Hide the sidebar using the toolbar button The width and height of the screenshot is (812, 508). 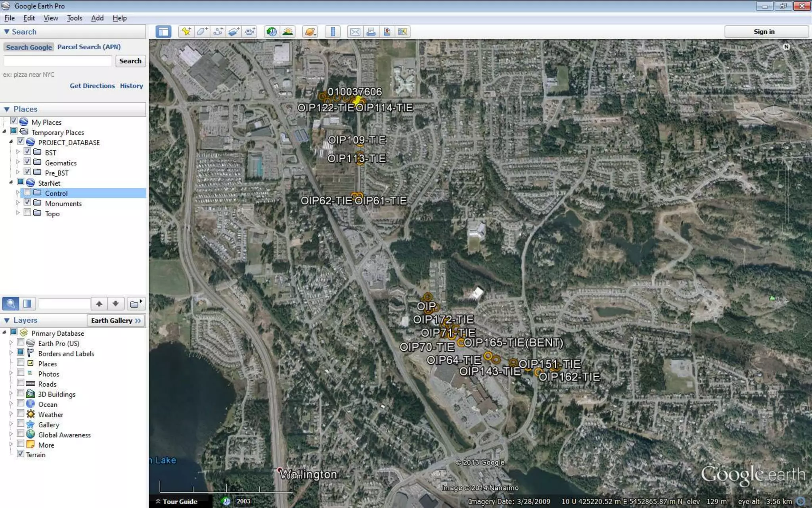pyautogui.click(x=163, y=32)
